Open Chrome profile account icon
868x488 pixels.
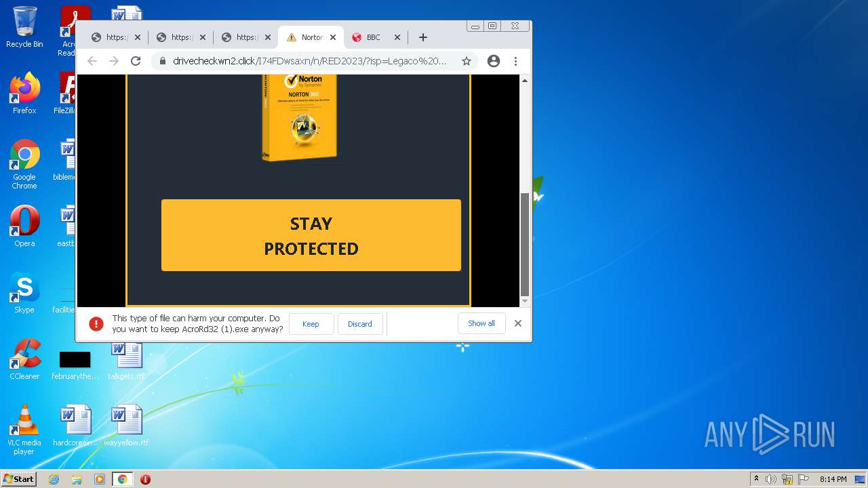pos(494,61)
